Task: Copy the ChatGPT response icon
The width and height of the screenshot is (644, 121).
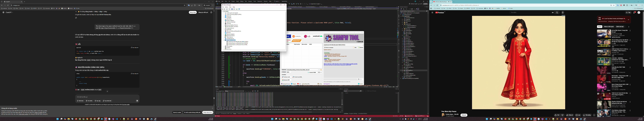Action: (76, 18)
